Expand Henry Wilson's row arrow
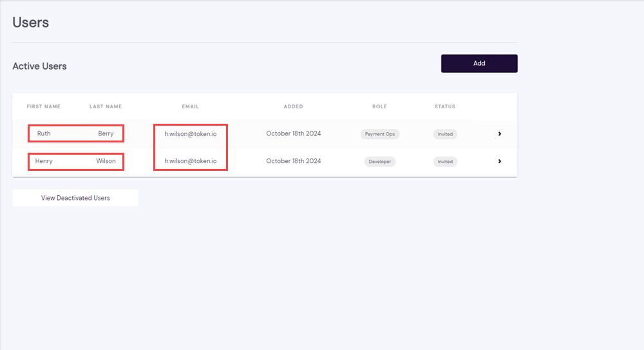This screenshot has height=350, width=644. coord(499,161)
